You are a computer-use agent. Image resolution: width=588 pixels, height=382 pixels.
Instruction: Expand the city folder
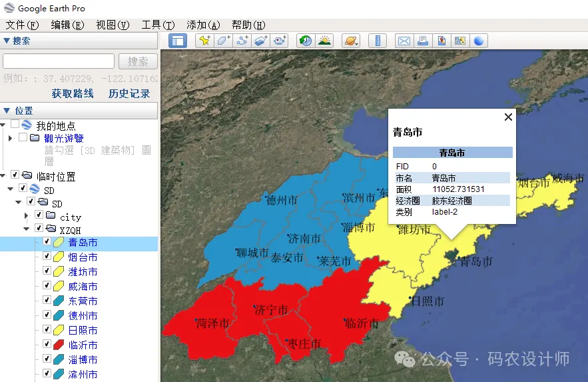(27, 216)
